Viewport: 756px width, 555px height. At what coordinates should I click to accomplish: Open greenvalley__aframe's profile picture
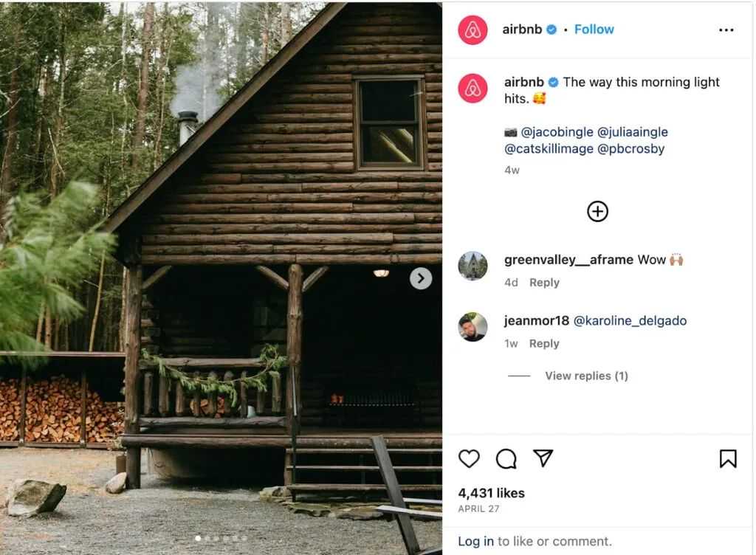(x=472, y=266)
